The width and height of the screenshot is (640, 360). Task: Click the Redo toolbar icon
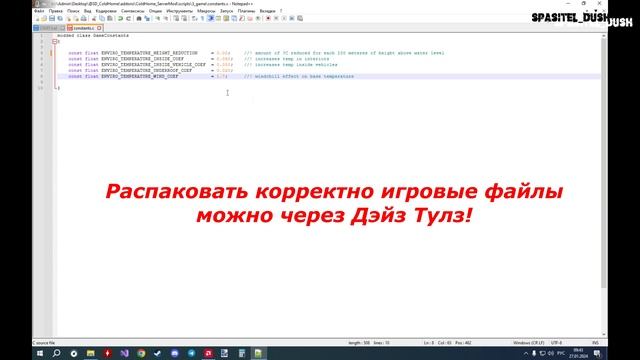pyautogui.click(x=128, y=18)
